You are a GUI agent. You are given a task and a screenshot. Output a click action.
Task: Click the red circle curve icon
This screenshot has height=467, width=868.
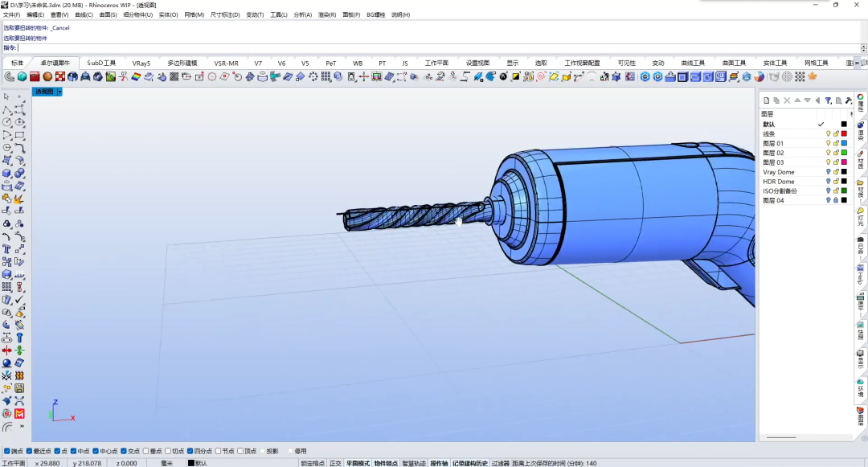tap(212, 77)
